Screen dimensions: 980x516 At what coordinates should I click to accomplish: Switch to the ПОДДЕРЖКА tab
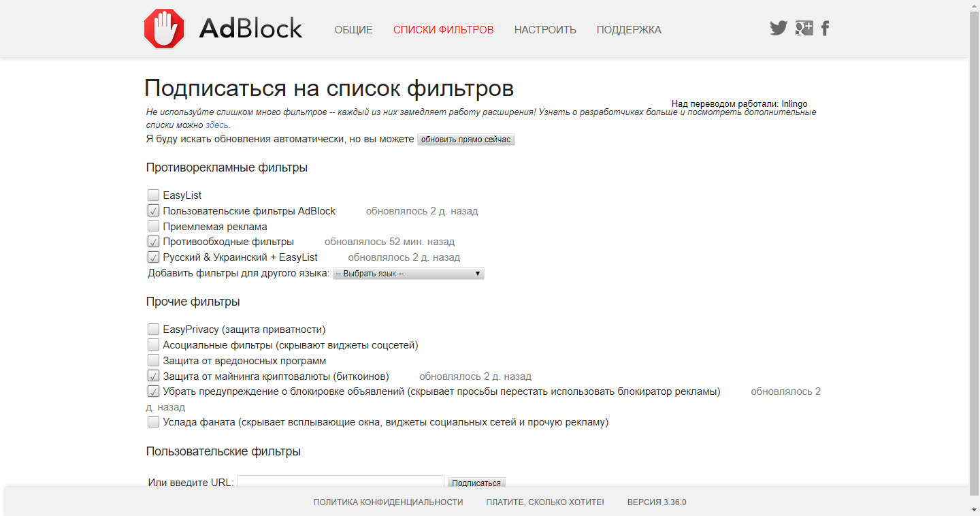(629, 30)
